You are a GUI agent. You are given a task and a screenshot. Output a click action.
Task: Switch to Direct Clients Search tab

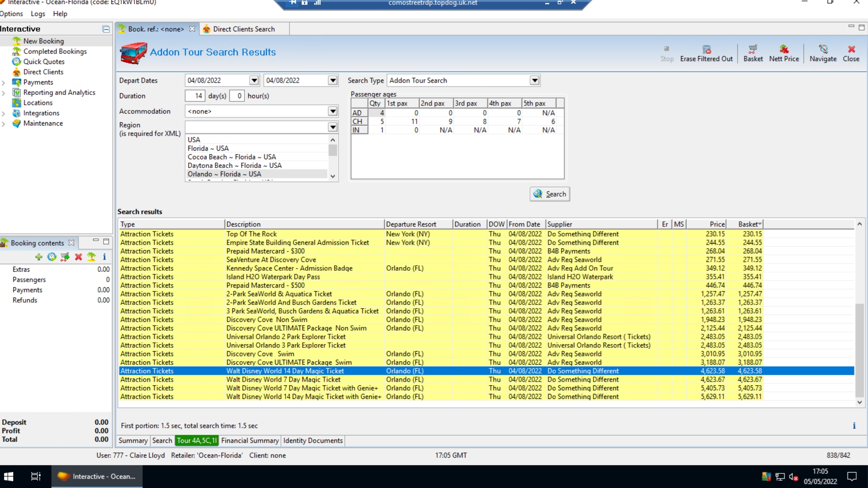[244, 29]
